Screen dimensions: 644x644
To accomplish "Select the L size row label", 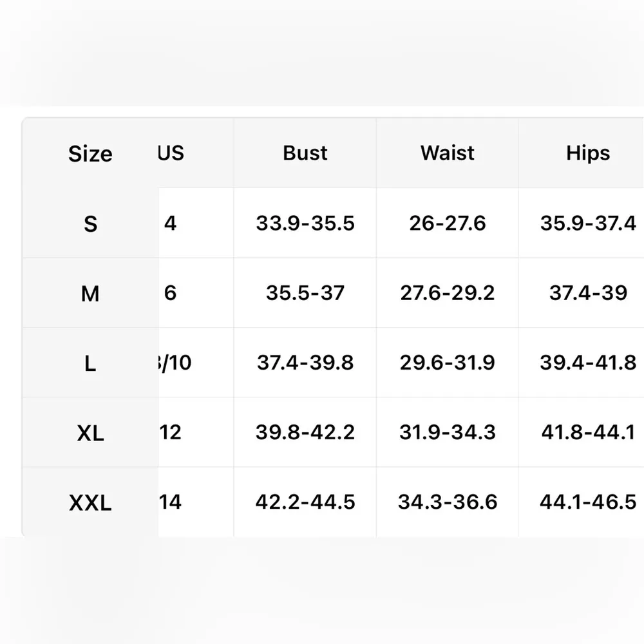I will [x=90, y=363].
